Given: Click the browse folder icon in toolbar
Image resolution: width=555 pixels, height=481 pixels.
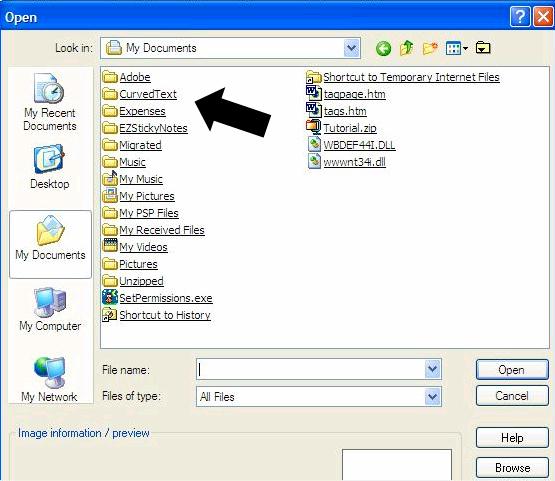Looking at the screenshot, I should pyautogui.click(x=483, y=47).
